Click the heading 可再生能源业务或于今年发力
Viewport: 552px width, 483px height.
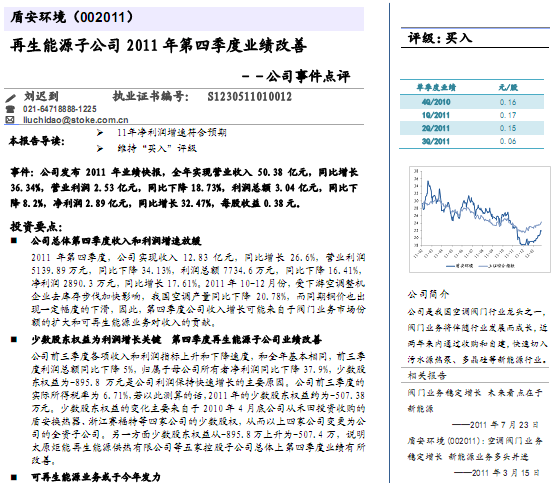pyautogui.click(x=96, y=477)
